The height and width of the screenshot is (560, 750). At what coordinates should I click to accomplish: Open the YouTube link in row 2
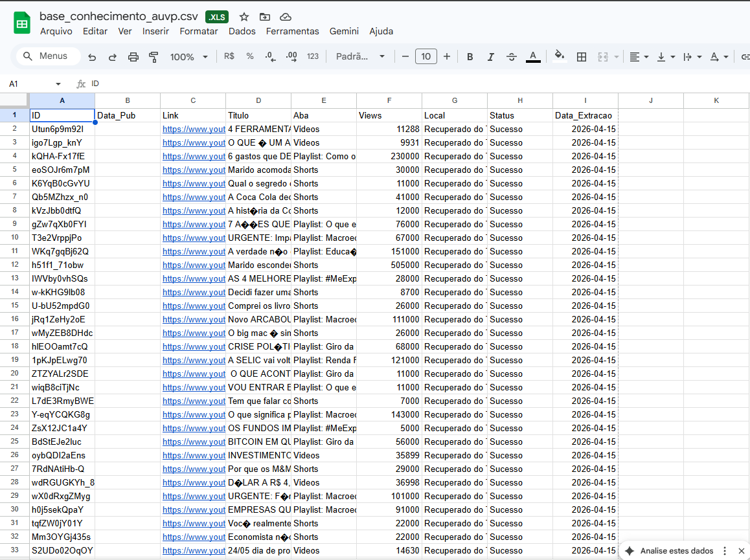(x=194, y=129)
